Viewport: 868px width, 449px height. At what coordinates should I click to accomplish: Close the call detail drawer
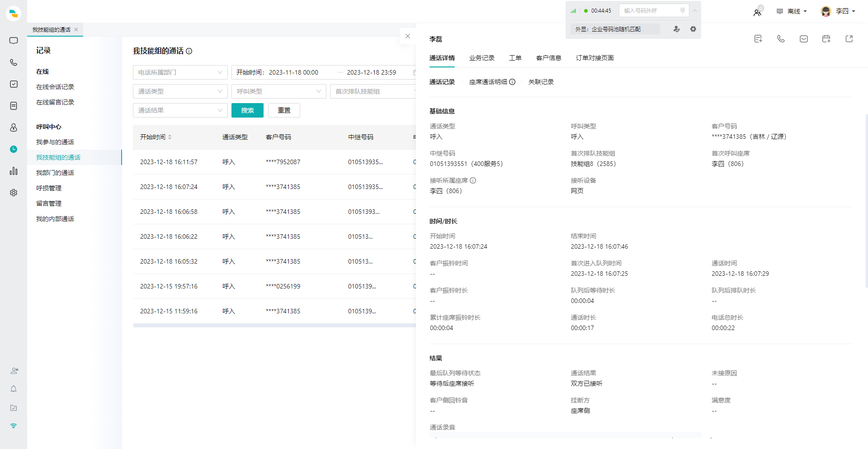[408, 36]
